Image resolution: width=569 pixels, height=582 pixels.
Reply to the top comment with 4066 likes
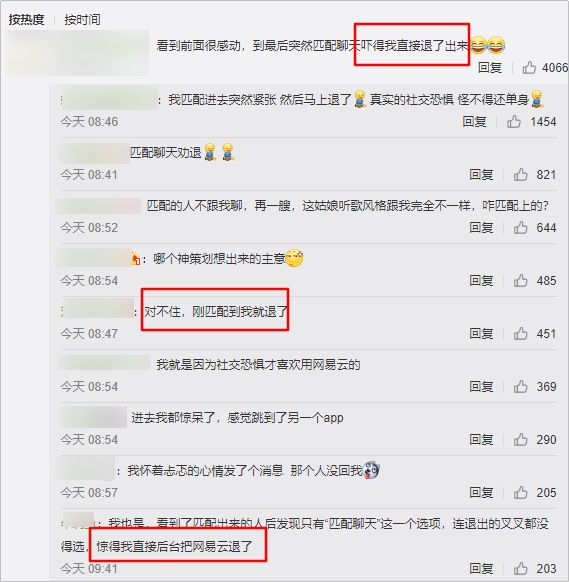pos(490,68)
